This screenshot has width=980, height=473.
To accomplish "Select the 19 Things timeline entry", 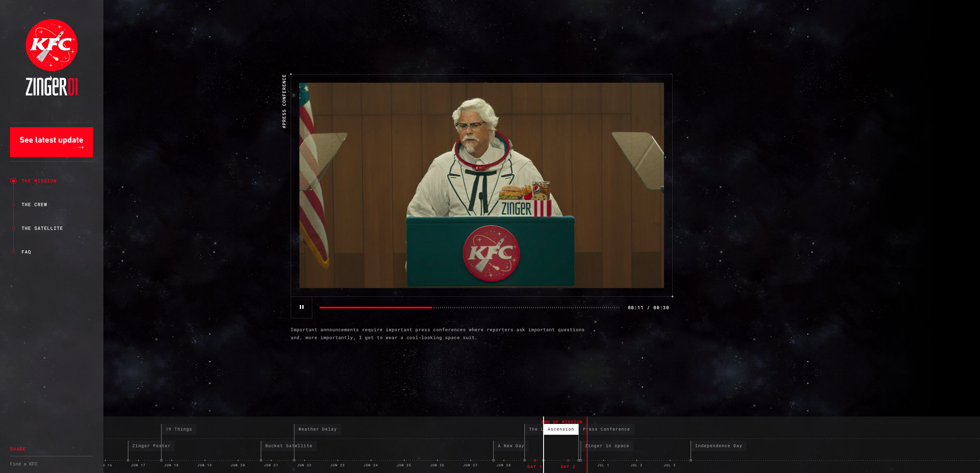I will pyautogui.click(x=179, y=429).
